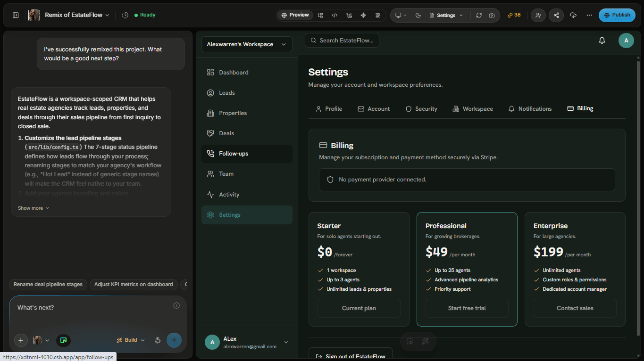Refresh the preview

pos(479,15)
